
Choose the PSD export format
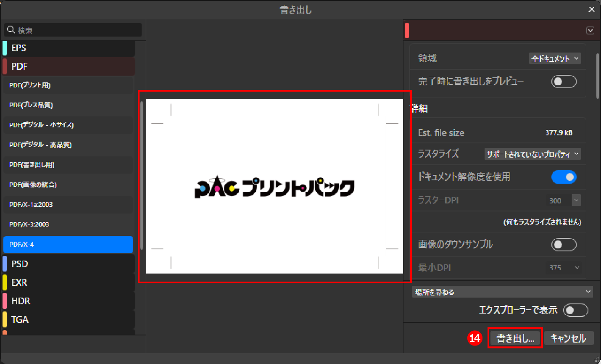[x=68, y=264]
